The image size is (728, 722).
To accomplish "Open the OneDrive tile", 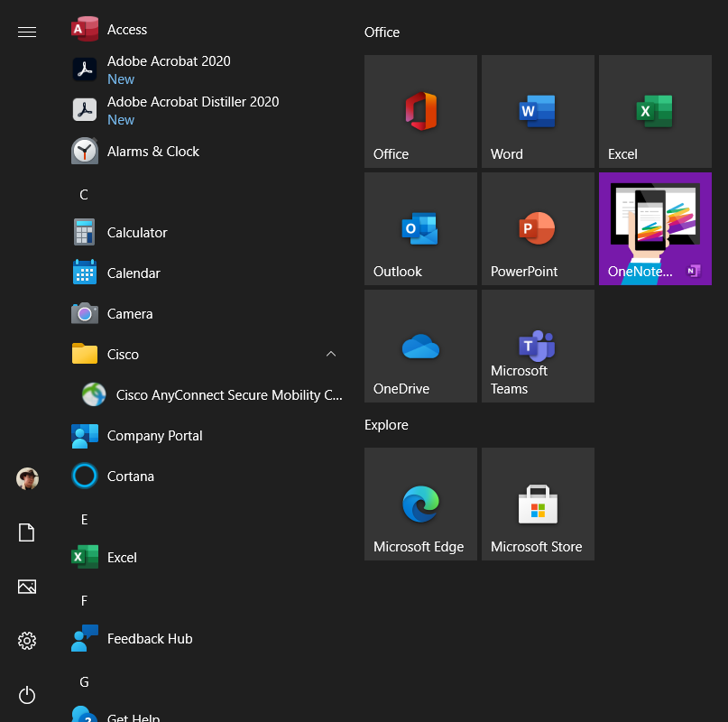I will (420, 347).
